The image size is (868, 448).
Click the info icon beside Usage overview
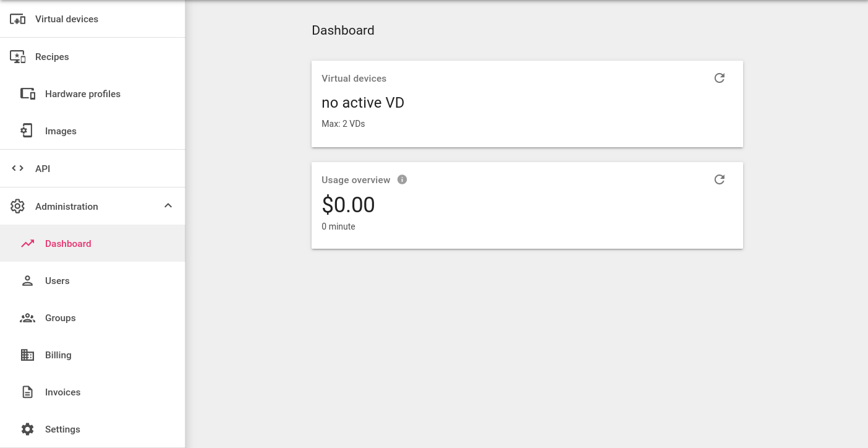[402, 179]
